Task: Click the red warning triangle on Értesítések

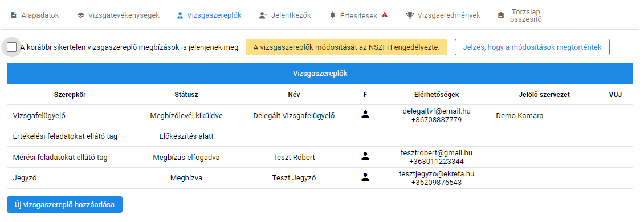Action: click(x=385, y=15)
